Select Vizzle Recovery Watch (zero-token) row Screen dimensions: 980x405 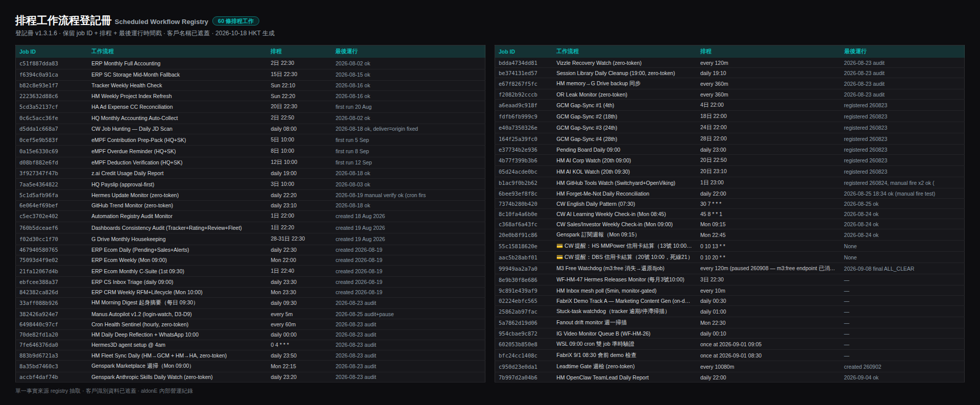pyautogui.click(x=729, y=63)
